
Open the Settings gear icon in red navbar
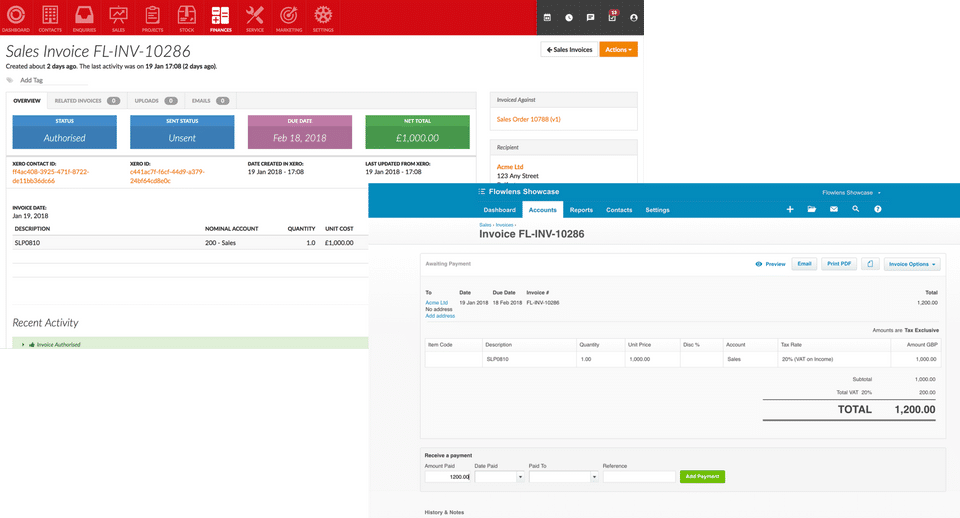click(x=323, y=18)
